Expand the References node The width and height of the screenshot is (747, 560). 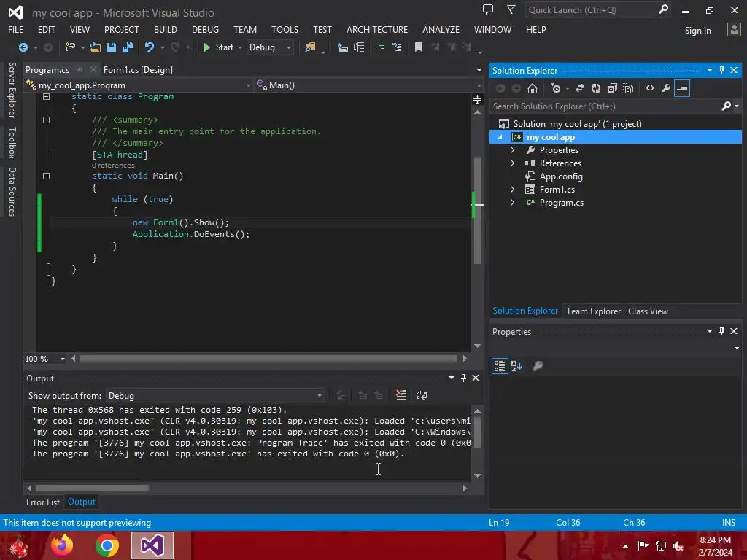click(x=512, y=163)
